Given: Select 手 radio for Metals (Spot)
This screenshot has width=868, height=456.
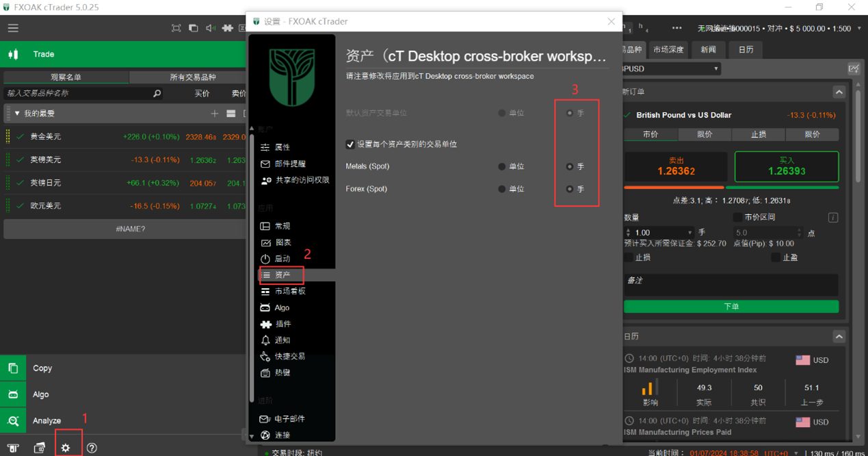Looking at the screenshot, I should click(x=568, y=166).
